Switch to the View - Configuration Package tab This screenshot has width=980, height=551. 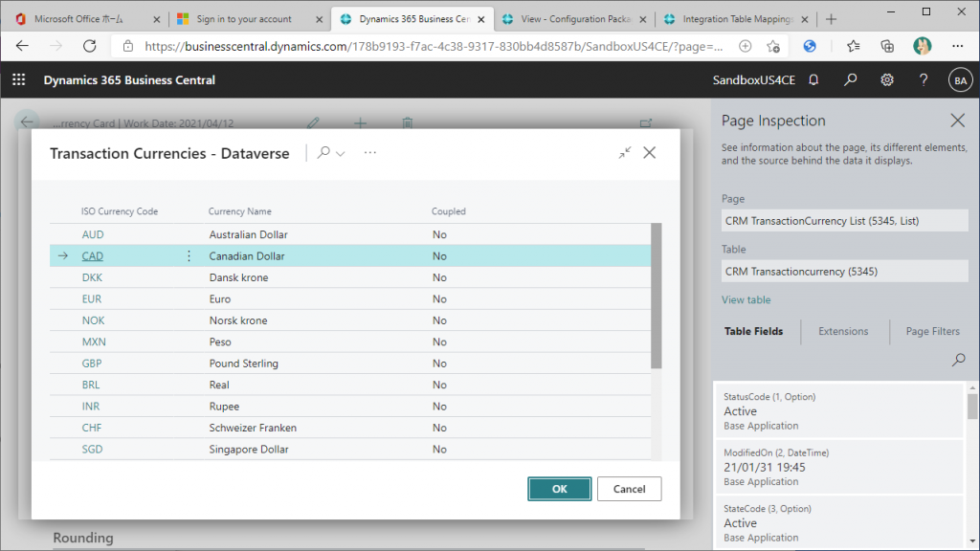pyautogui.click(x=575, y=19)
